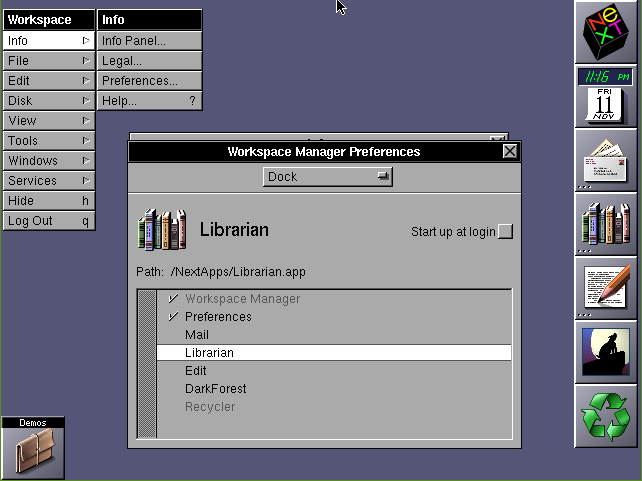Viewport: 642px width, 481px height.
Task: Launch Mail from the dock
Action: 606,160
